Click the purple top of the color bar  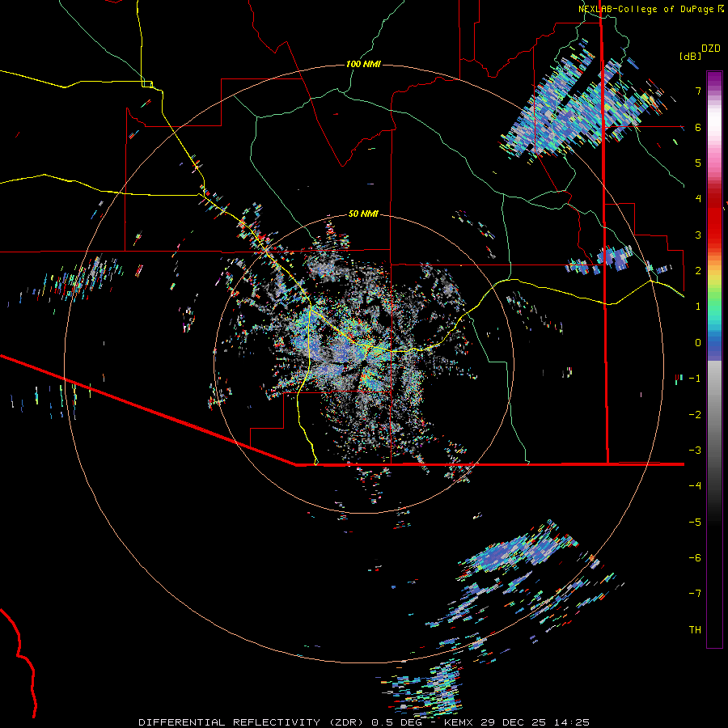714,79
